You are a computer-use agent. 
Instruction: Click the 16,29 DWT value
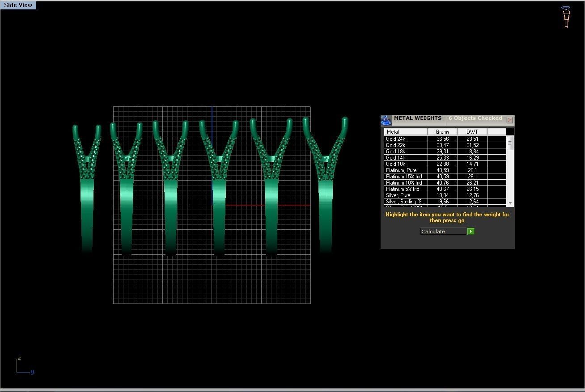click(473, 158)
